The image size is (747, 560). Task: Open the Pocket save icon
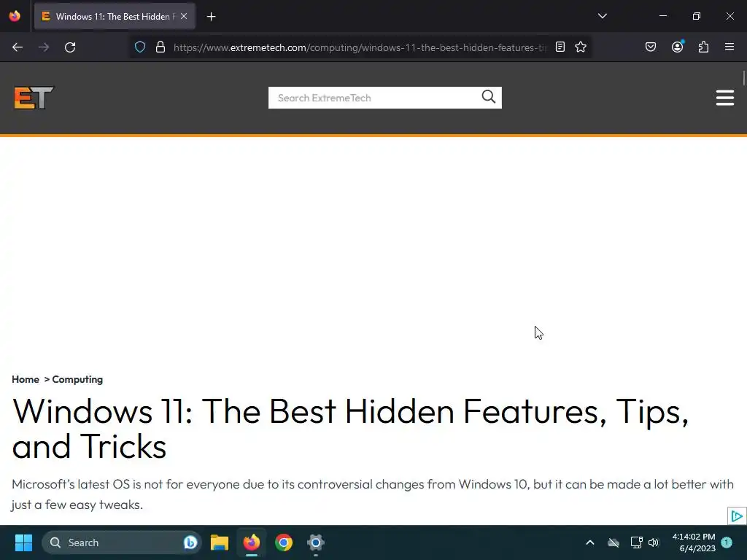tap(650, 47)
